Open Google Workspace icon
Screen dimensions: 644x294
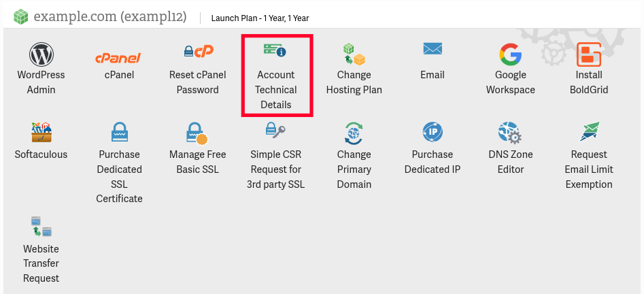pyautogui.click(x=510, y=54)
